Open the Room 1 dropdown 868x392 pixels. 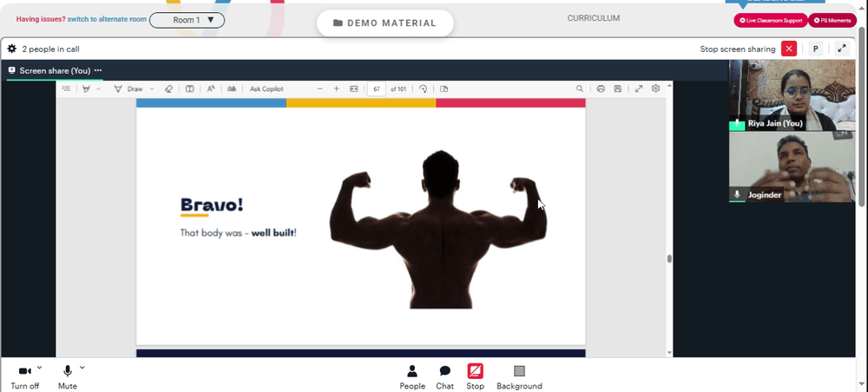pyautogui.click(x=187, y=20)
